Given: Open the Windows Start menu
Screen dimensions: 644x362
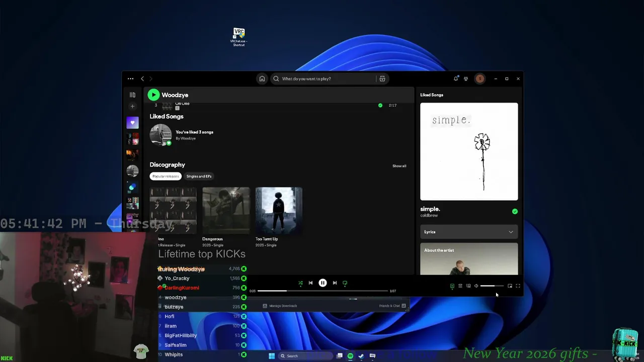Looking at the screenshot, I should click(x=272, y=356).
